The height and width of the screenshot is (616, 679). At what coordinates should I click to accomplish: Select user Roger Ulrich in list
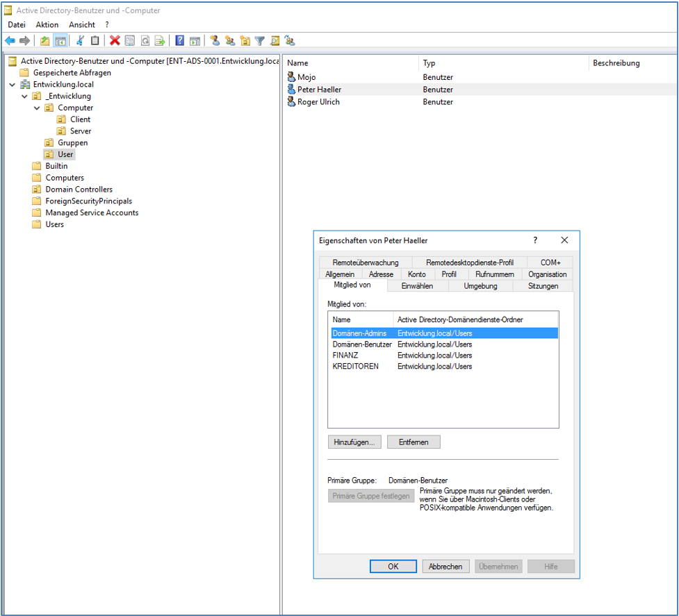318,102
